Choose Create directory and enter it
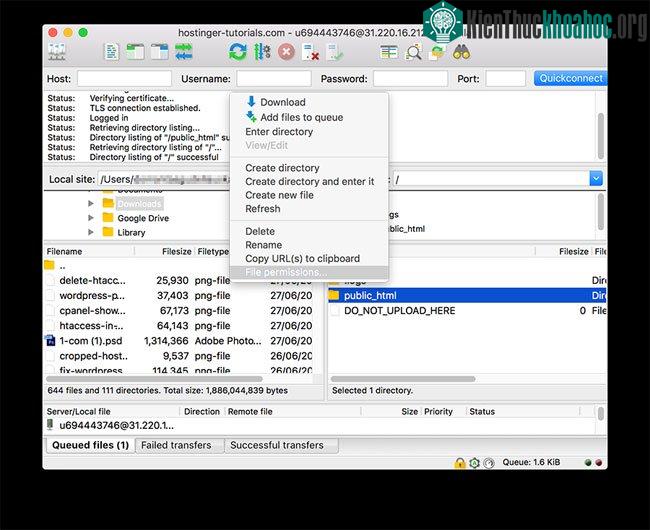The height and width of the screenshot is (530, 650). pyautogui.click(x=309, y=182)
